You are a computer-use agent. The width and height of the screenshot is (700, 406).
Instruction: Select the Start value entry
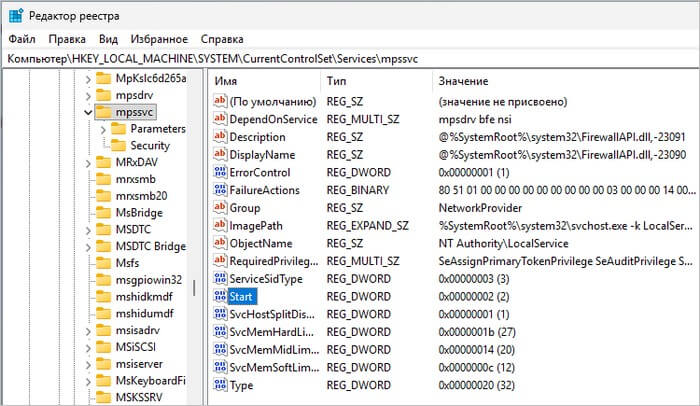click(243, 296)
